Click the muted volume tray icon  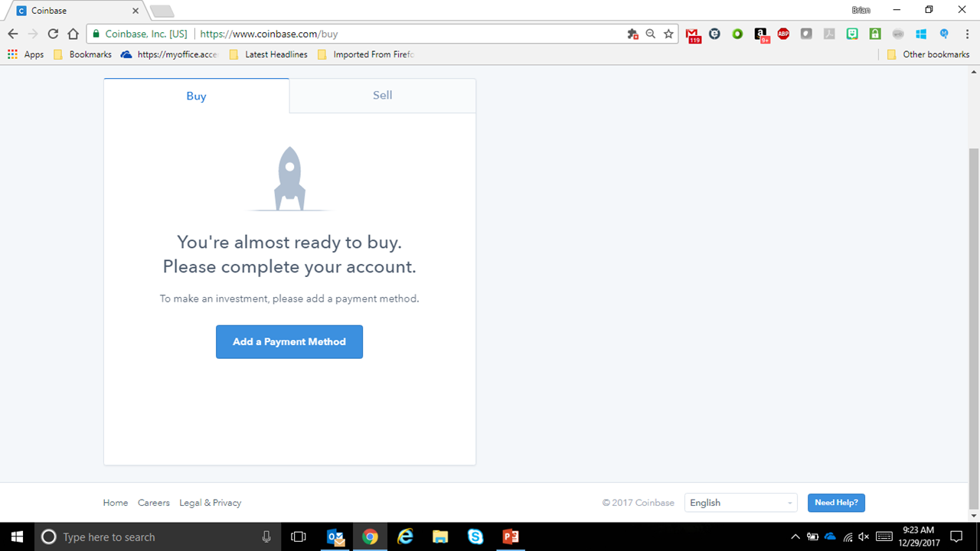tap(864, 536)
